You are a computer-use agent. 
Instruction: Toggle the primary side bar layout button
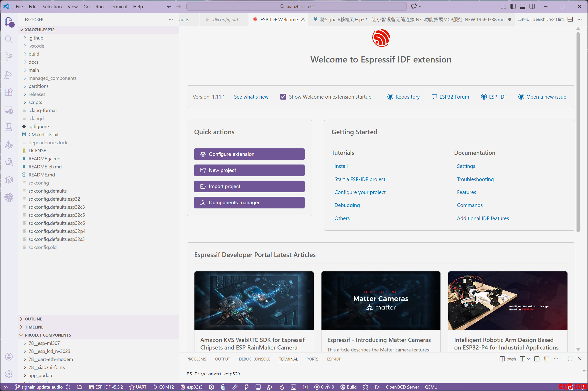(x=513, y=7)
